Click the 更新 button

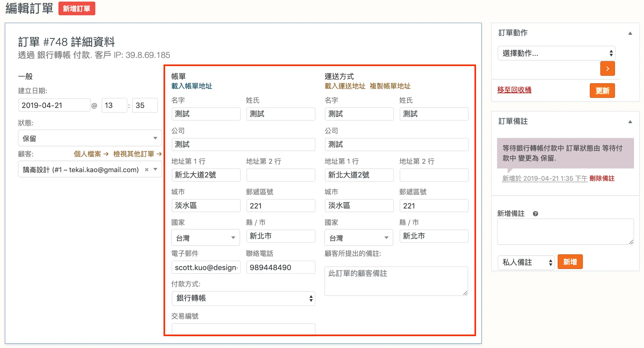coord(602,91)
